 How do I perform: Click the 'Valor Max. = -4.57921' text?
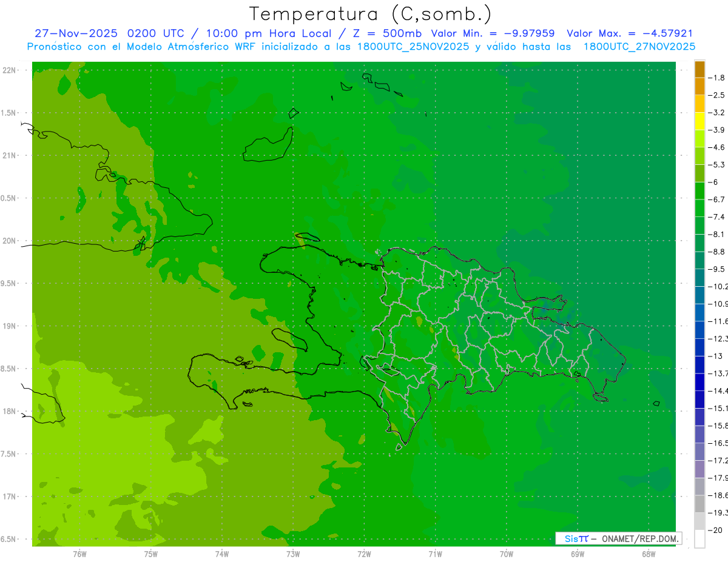point(630,33)
